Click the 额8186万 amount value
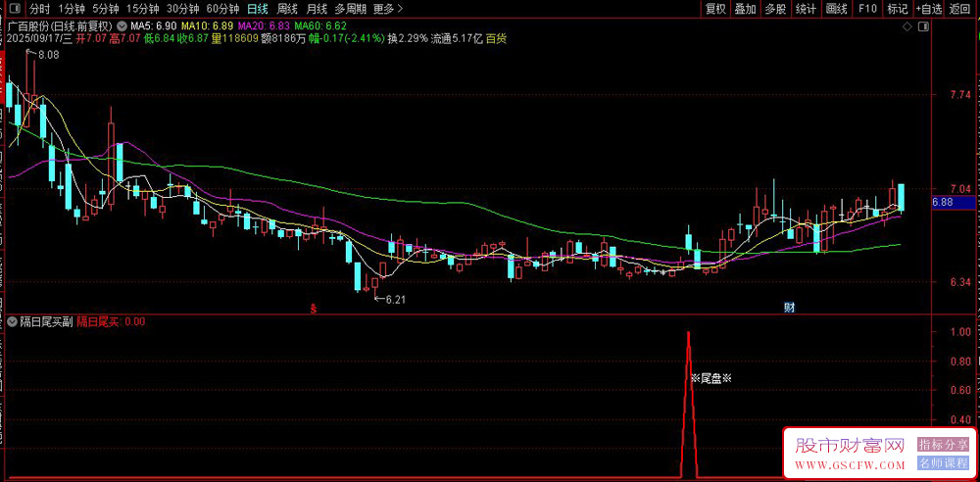The width and height of the screenshot is (980, 482). 284,38
